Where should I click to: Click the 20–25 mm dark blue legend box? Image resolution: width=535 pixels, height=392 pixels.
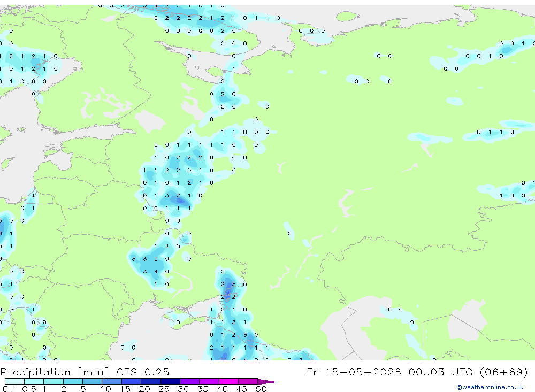coord(151,381)
